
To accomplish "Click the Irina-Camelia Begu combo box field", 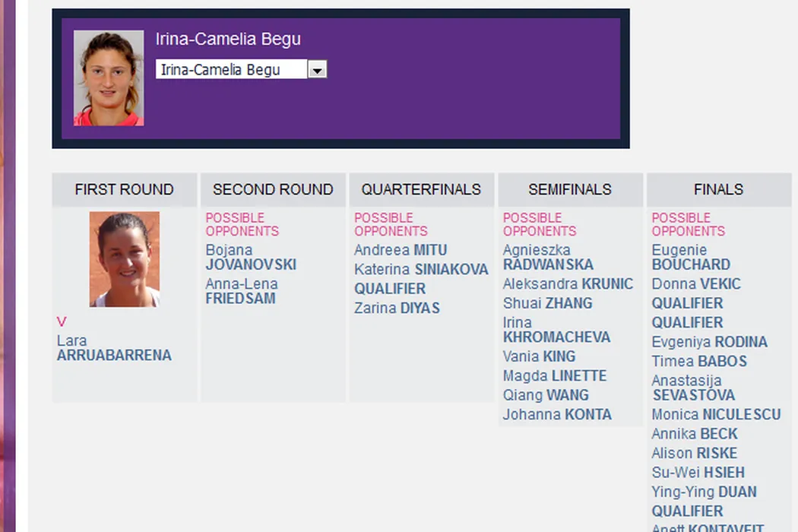I will click(x=231, y=70).
